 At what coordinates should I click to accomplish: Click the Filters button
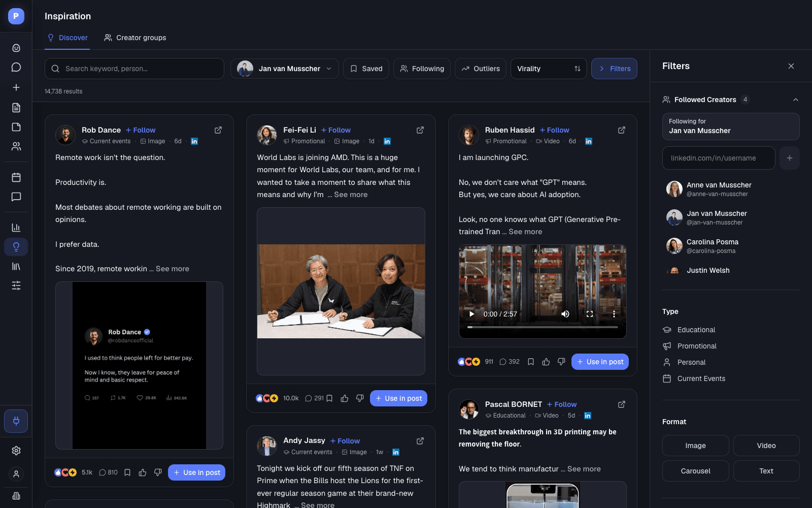614,69
